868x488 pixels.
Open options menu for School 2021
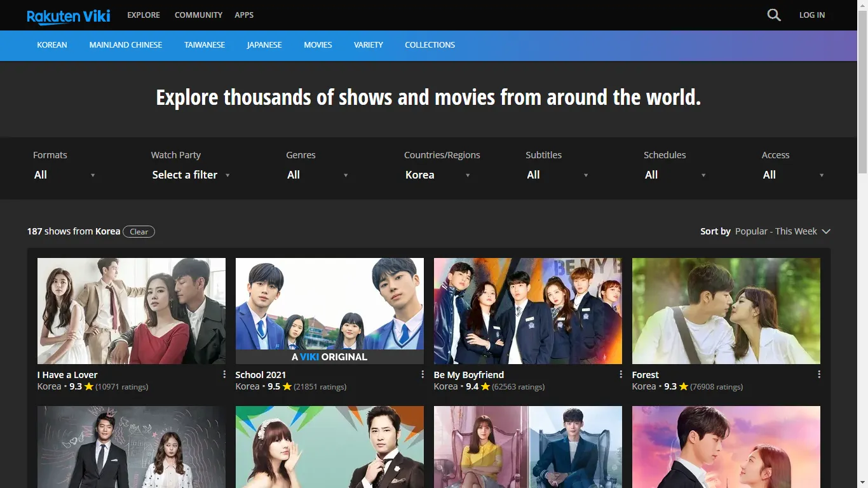pyautogui.click(x=423, y=375)
